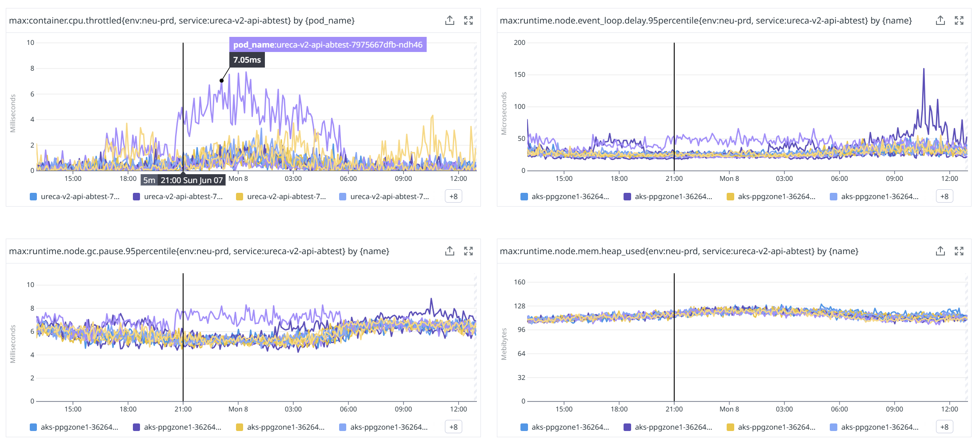Click '06:00' axis label in event_loop.delay graph

pyautogui.click(x=840, y=179)
